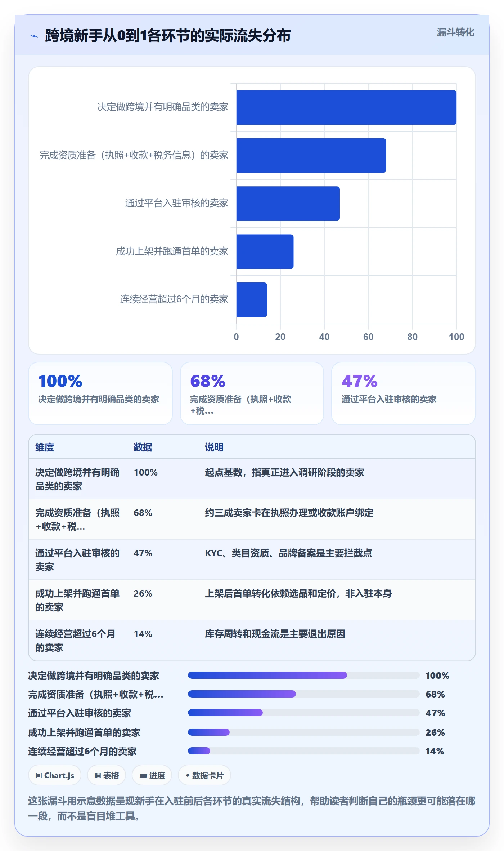This screenshot has height=851, width=504.
Task: Click the progress bar showing 47%
Action: pyautogui.click(x=304, y=713)
